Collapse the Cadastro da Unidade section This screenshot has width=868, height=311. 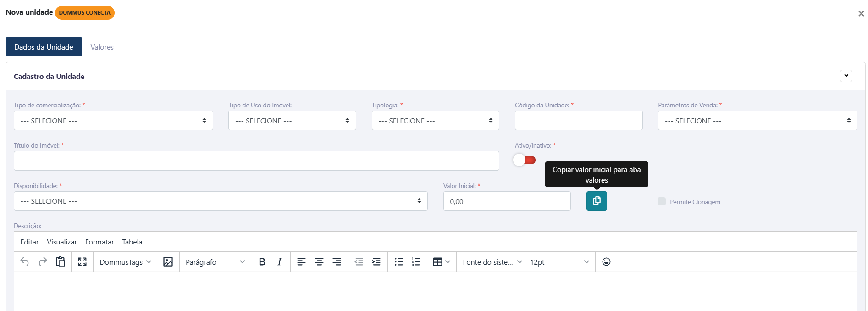tap(846, 76)
